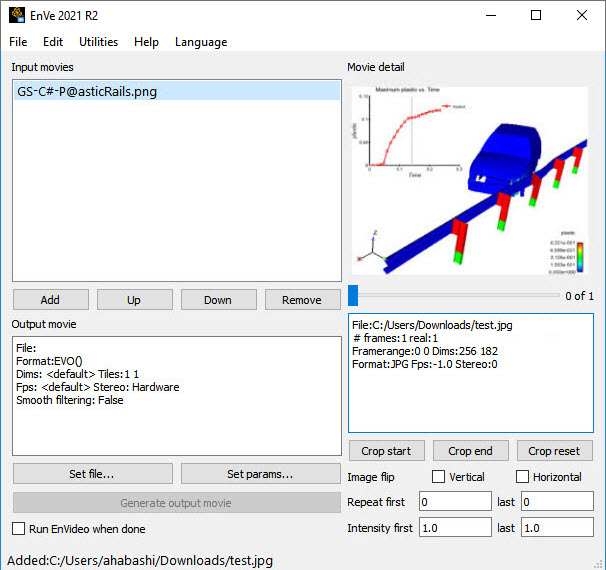
Task: Click the Crop start button
Action: pos(386,451)
